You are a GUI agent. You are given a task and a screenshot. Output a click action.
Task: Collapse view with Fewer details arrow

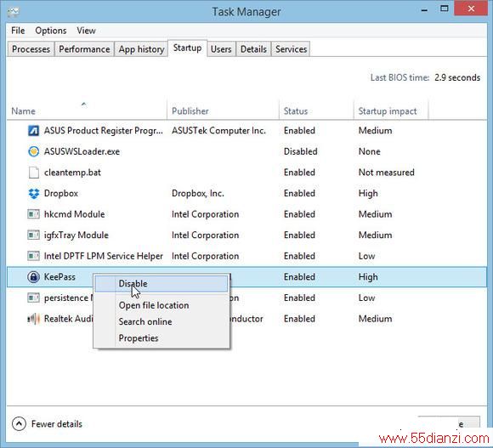tap(19, 424)
